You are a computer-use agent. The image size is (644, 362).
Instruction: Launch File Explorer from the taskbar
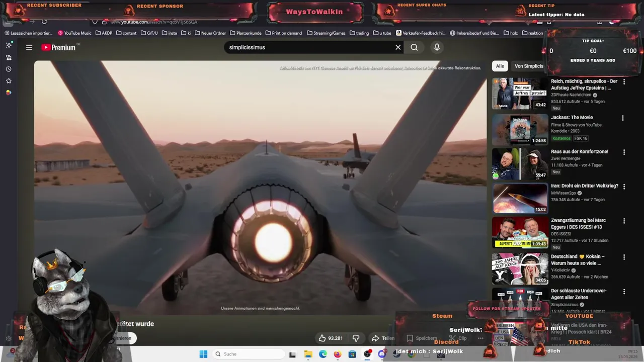click(308, 354)
